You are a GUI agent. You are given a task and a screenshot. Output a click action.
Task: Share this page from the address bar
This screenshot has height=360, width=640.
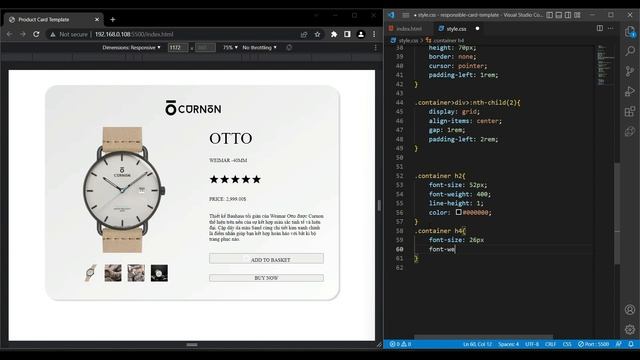tap(304, 34)
